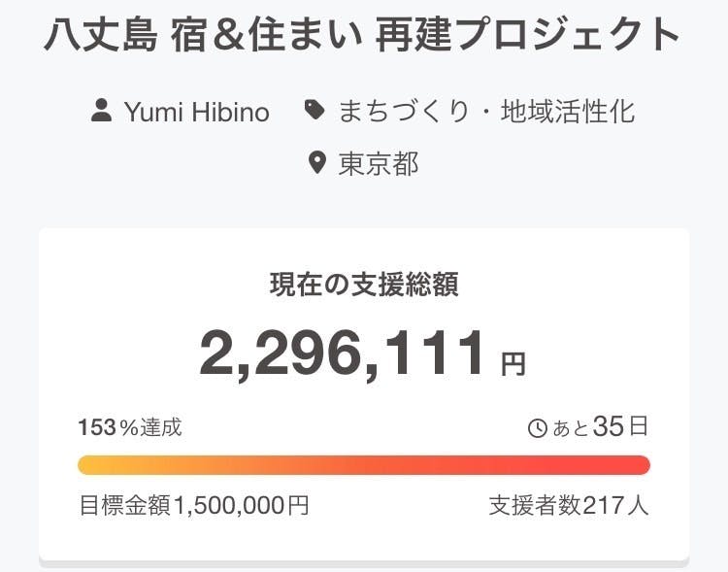The width and height of the screenshot is (728, 572).
Task: Click the 支援者数217人 supporter count
Action: click(x=569, y=506)
